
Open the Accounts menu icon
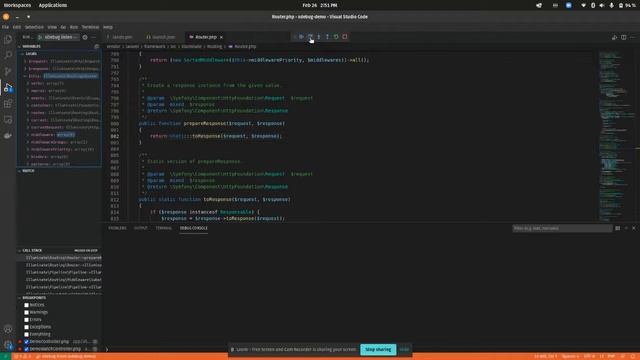tap(8, 329)
